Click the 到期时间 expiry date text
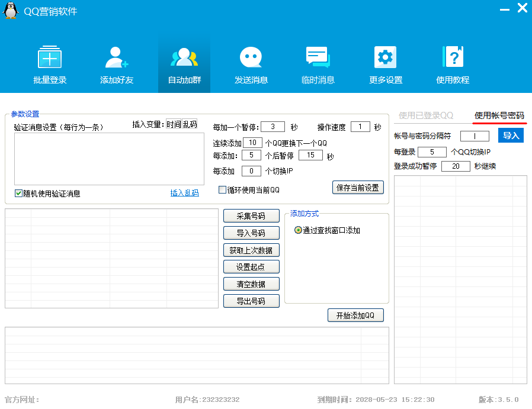The height and width of the screenshot is (409, 532). pos(376,400)
